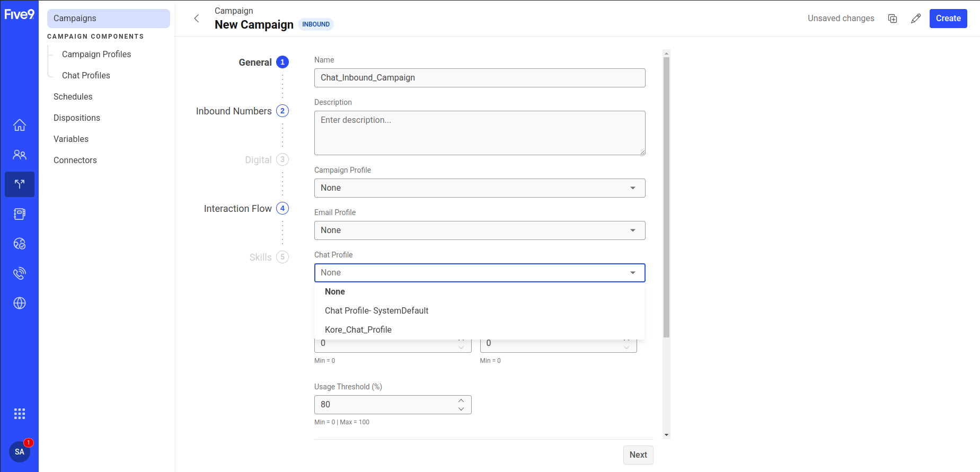Open Chat Profiles in sidebar
980x472 pixels.
coord(86,75)
